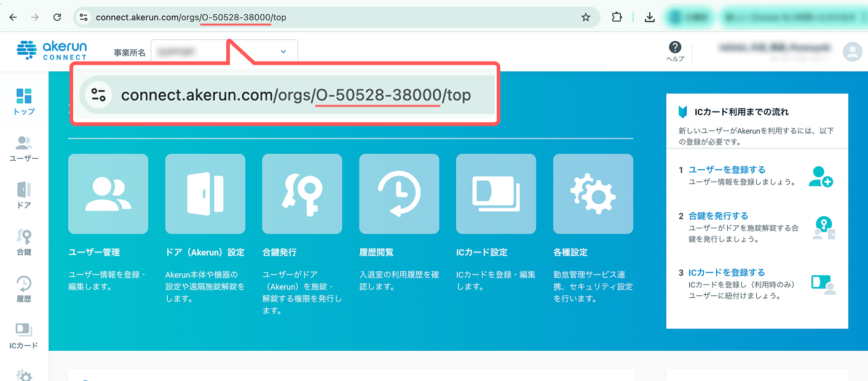Open ドア in the sidebar
Image resolution: width=868 pixels, height=381 pixels.
pos(24,195)
